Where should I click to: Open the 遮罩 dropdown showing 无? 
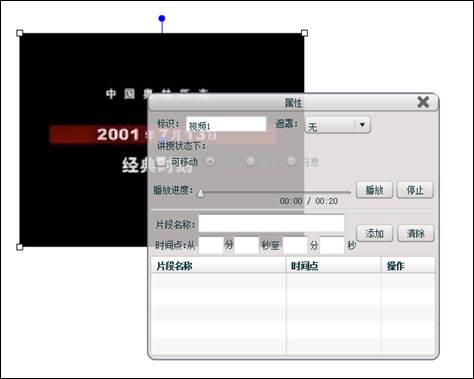click(x=337, y=126)
